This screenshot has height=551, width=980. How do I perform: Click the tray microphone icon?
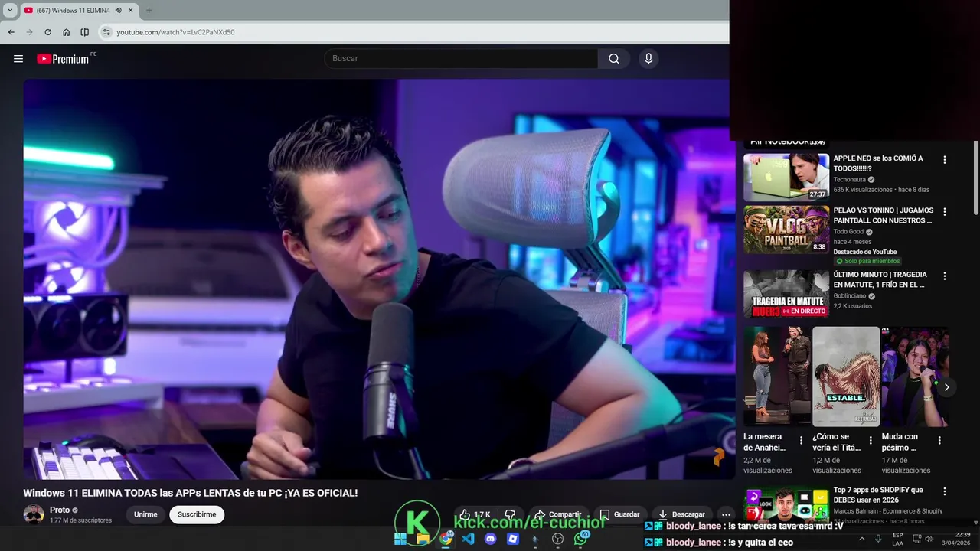coord(878,539)
